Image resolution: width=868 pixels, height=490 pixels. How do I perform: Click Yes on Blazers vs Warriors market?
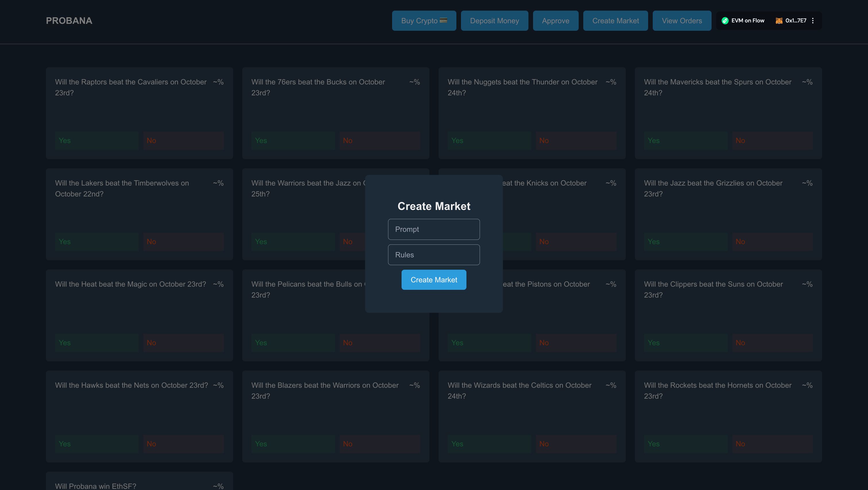click(293, 444)
